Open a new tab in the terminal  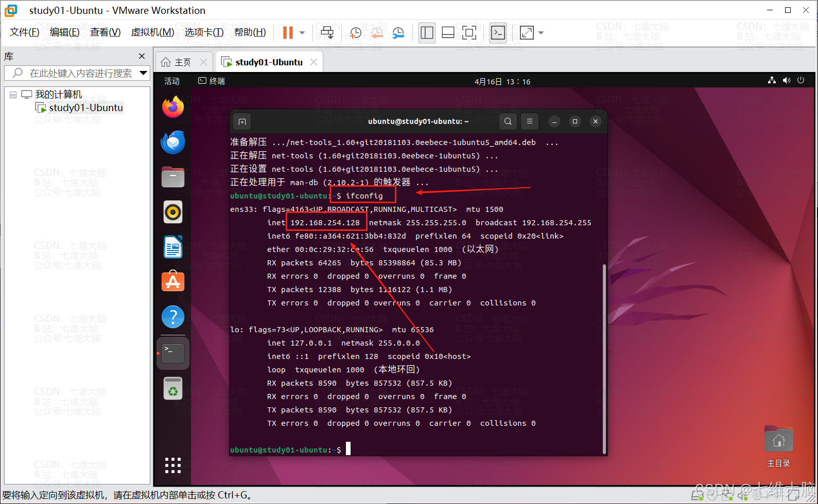coord(242,121)
